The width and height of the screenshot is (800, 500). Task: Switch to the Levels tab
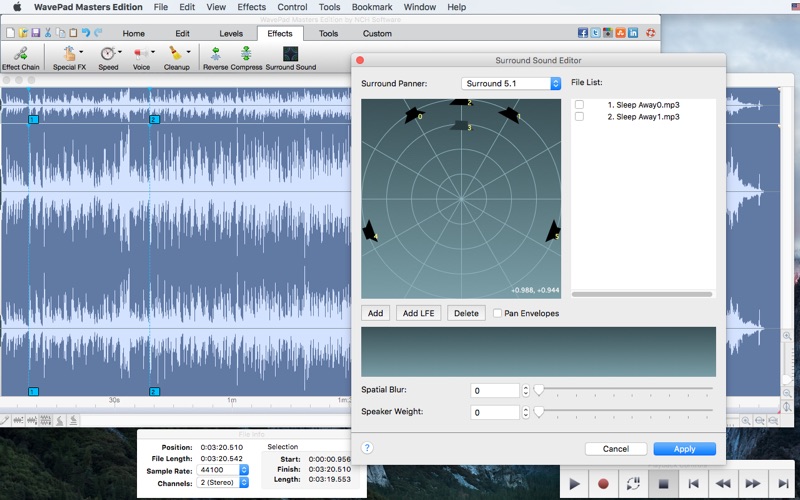coord(231,33)
